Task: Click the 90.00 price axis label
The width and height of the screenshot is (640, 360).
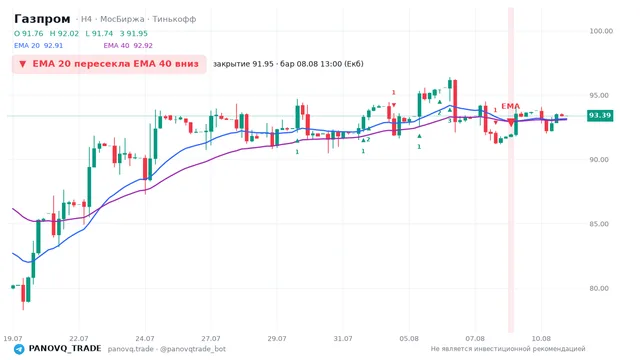Action: click(x=599, y=160)
